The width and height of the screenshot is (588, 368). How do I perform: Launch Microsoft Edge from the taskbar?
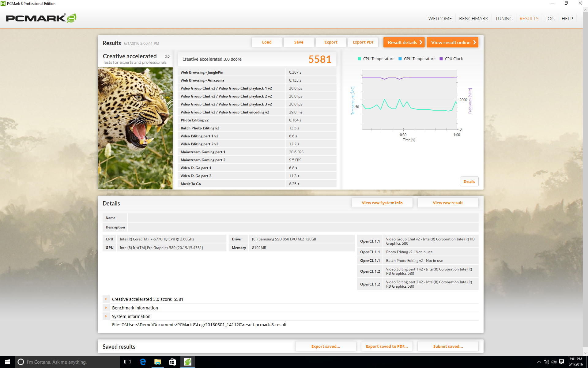143,362
